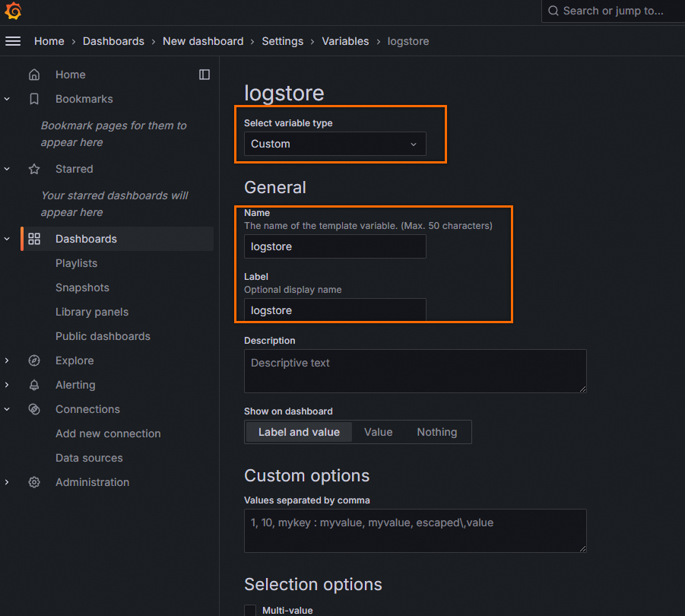Open New dashboard breadcrumb link
The height and width of the screenshot is (616, 685).
[x=203, y=41]
